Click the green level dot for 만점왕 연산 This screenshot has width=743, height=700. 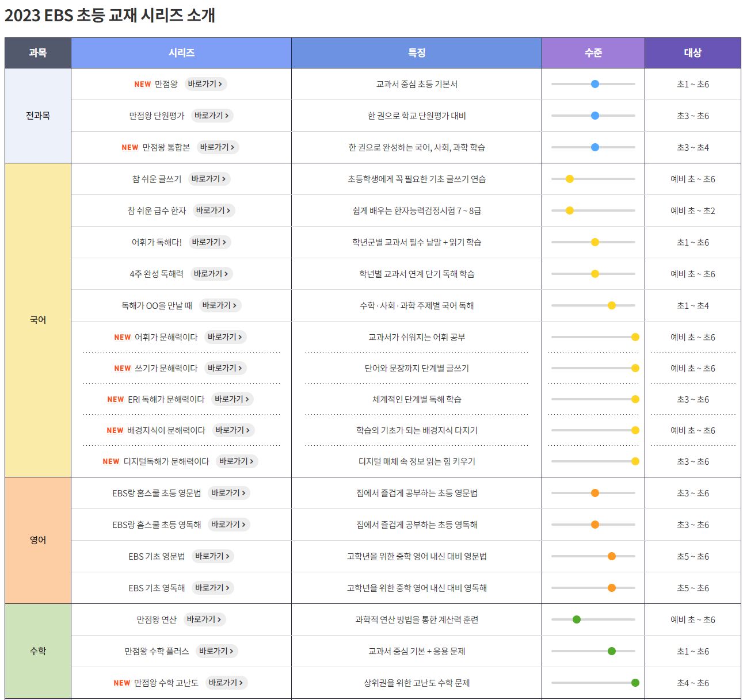click(x=577, y=619)
